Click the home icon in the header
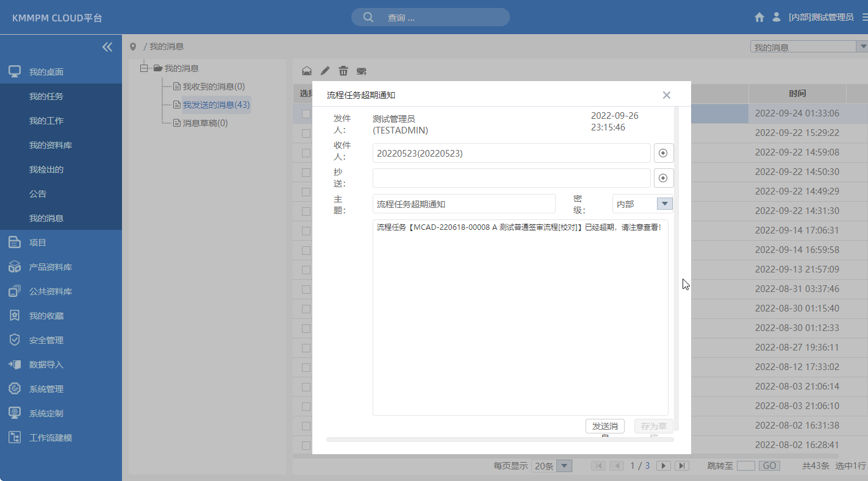Image resolution: width=868 pixels, height=481 pixels. [759, 17]
